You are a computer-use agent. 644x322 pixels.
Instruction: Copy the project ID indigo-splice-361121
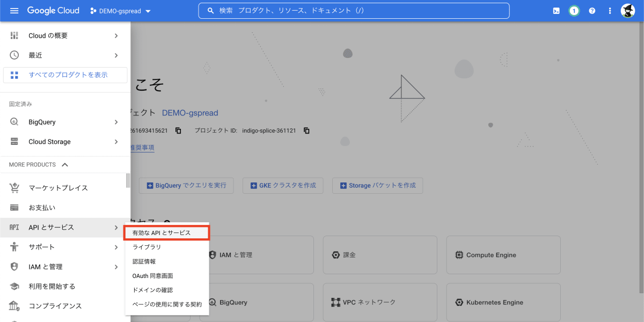[x=306, y=130]
